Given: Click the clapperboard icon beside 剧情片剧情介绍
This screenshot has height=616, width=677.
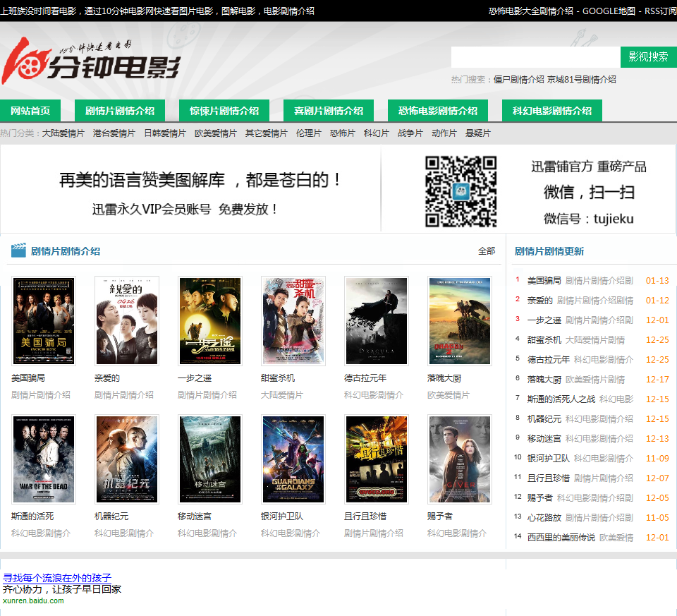Looking at the screenshot, I should coord(18,250).
